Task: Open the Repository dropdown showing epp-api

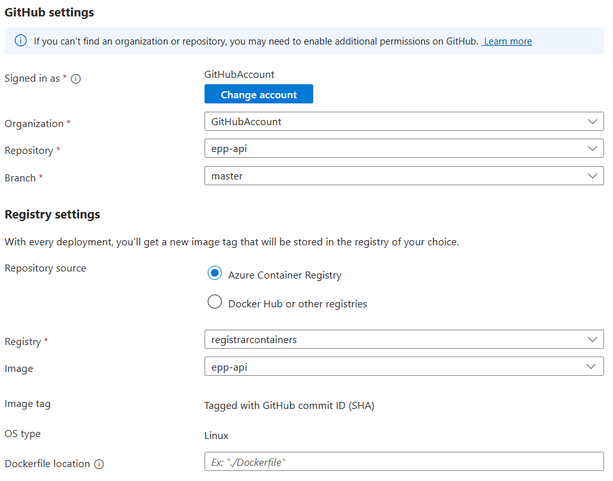Action: click(404, 149)
